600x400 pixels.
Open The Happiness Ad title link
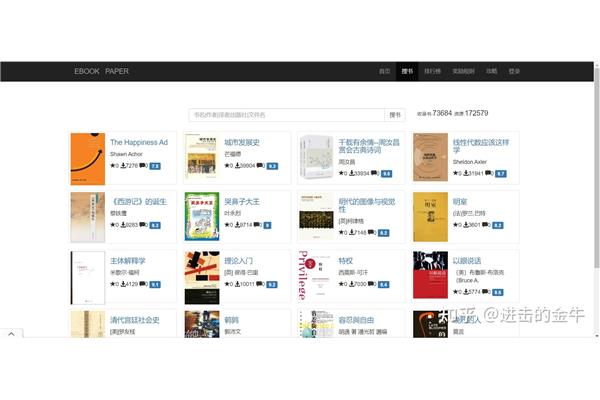coord(139,142)
